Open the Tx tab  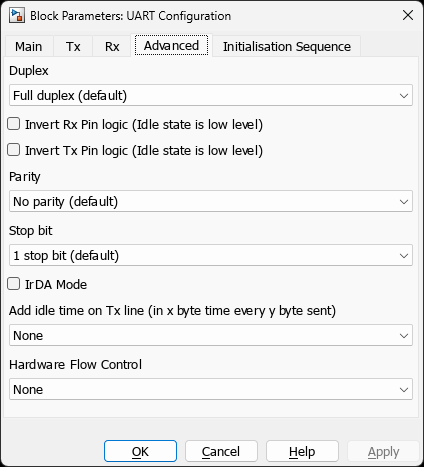point(73,46)
